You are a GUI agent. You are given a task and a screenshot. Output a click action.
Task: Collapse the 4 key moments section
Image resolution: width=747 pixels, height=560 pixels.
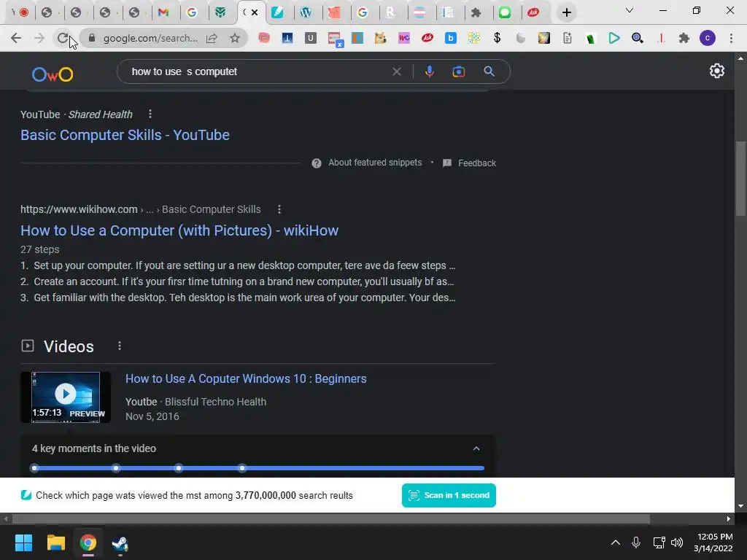[476, 448]
